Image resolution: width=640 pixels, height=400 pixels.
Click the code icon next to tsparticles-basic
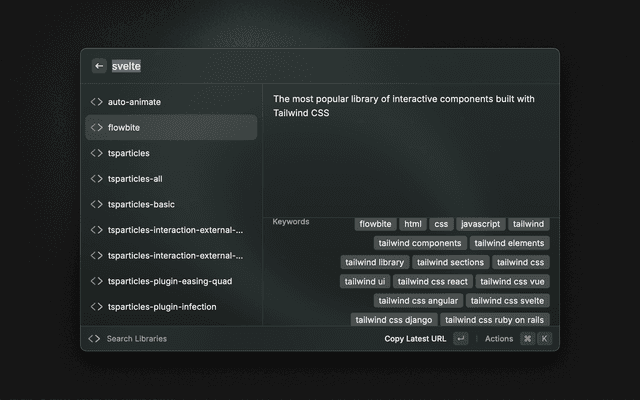click(x=96, y=204)
